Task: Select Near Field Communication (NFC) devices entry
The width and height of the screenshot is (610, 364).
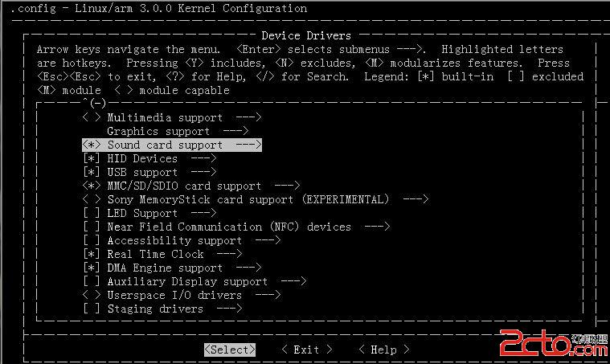Action: pyautogui.click(x=229, y=227)
